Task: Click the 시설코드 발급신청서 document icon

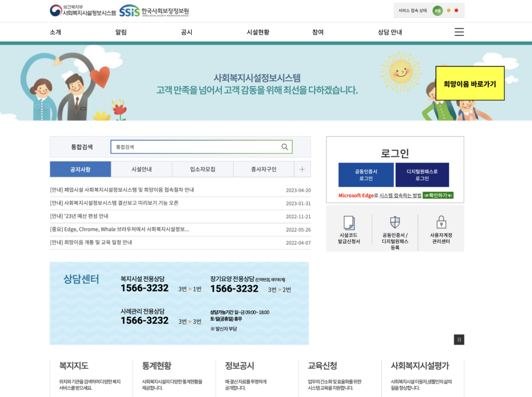Action: [x=350, y=222]
